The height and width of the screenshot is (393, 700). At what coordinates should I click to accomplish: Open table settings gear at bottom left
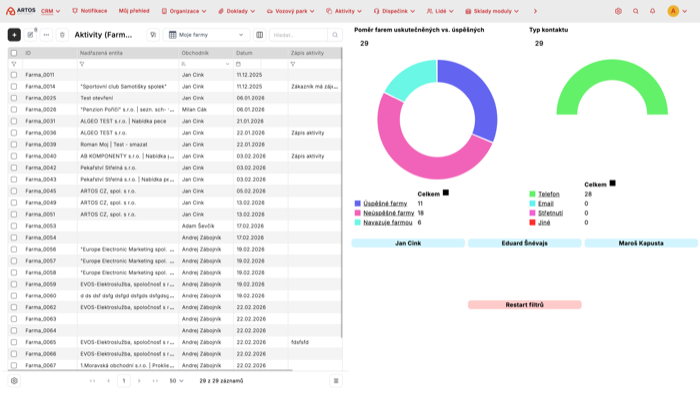coord(14,381)
